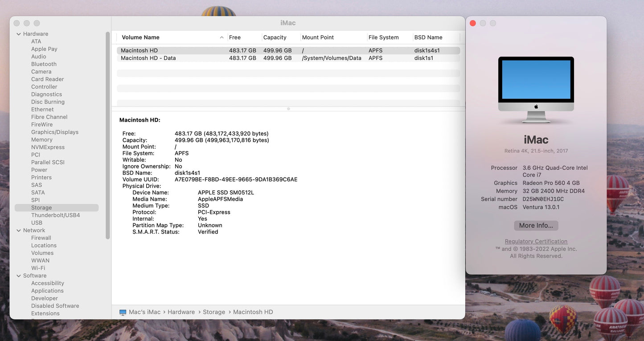Click the iMac computer icon in the breadcrumb bar
This screenshot has height=341, width=644.
point(122,312)
